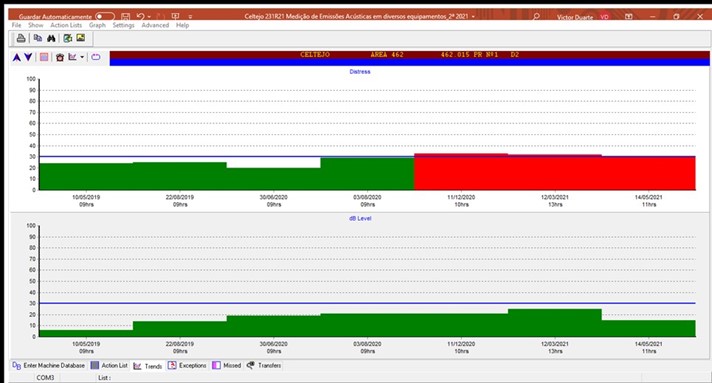The image size is (712, 383).
Task: Click the loop cycle icon
Action: [x=95, y=57]
